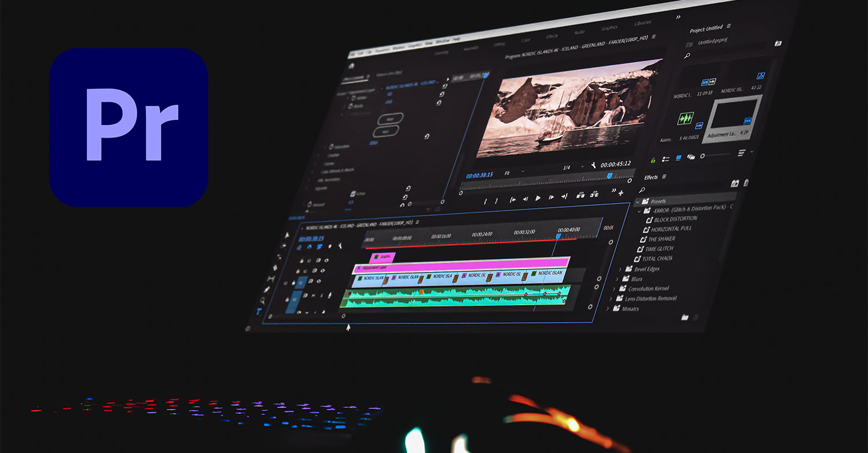This screenshot has width=868, height=453.
Task: Expand the Convolution Kernel folder
Action: (614, 289)
